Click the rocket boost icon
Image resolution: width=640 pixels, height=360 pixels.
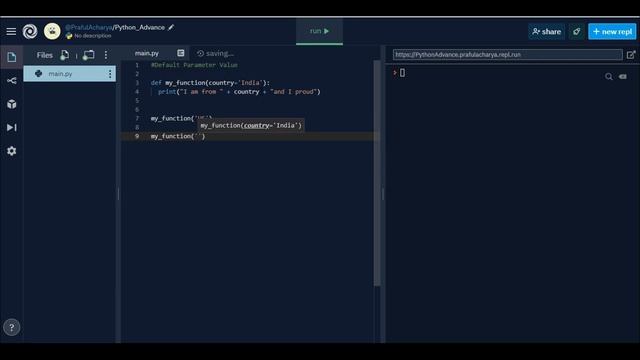576,31
